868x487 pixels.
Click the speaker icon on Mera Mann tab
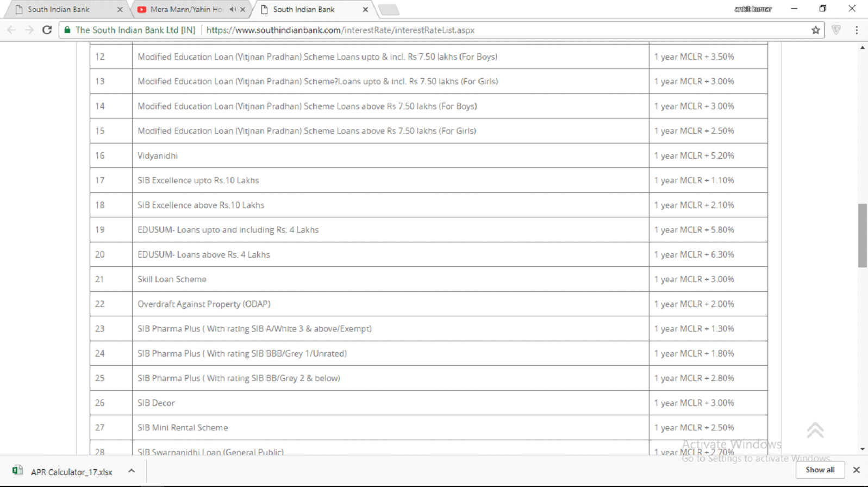[x=233, y=9]
